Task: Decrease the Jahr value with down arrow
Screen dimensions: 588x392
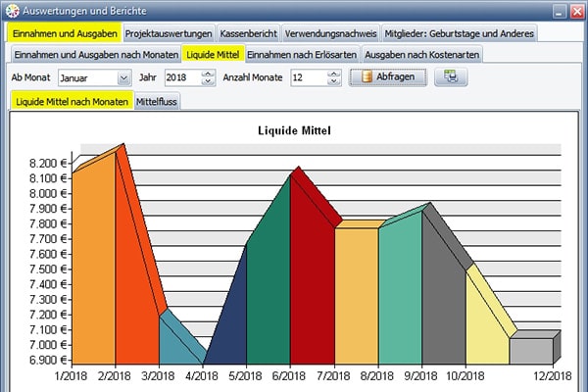Action: click(207, 81)
